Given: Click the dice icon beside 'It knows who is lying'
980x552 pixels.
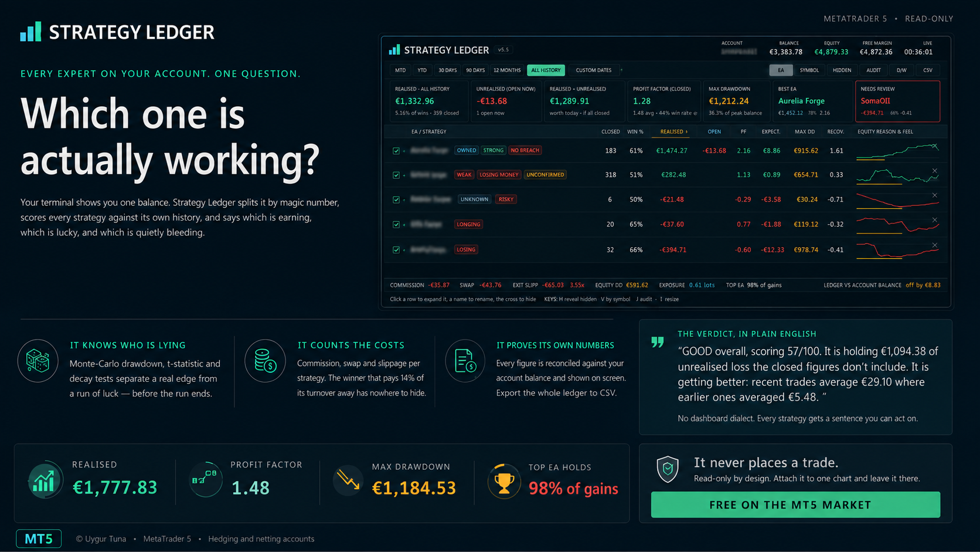Looking at the screenshot, I should pos(38,361).
